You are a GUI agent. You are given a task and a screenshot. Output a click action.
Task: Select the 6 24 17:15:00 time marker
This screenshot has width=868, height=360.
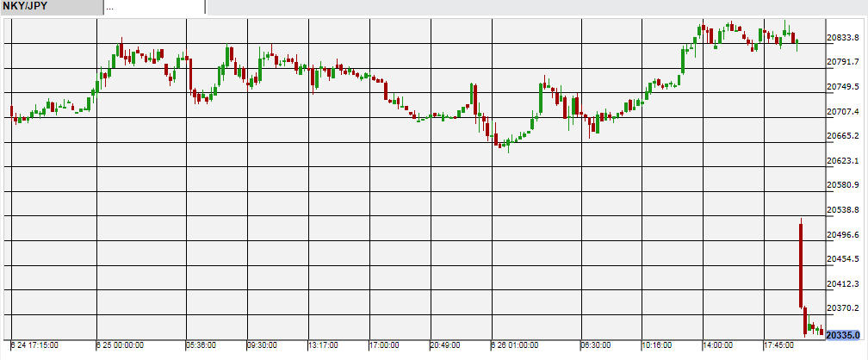(x=34, y=345)
